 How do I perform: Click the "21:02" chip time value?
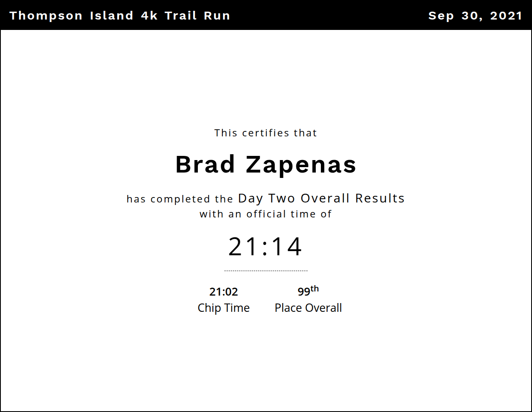[224, 292]
